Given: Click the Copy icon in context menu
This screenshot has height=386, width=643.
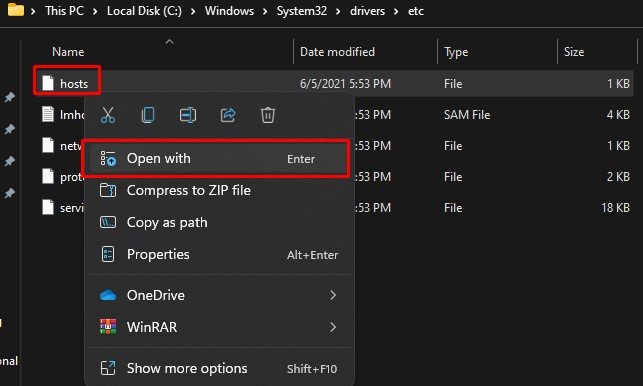Looking at the screenshot, I should (148, 115).
